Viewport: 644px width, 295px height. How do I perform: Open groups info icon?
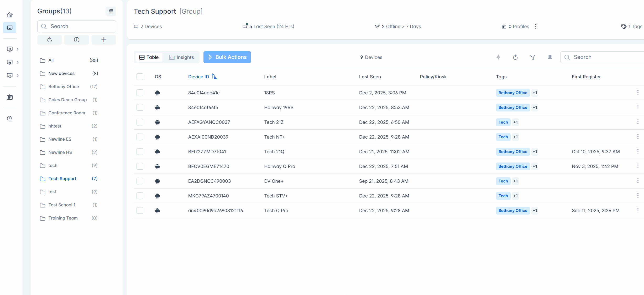click(x=77, y=40)
